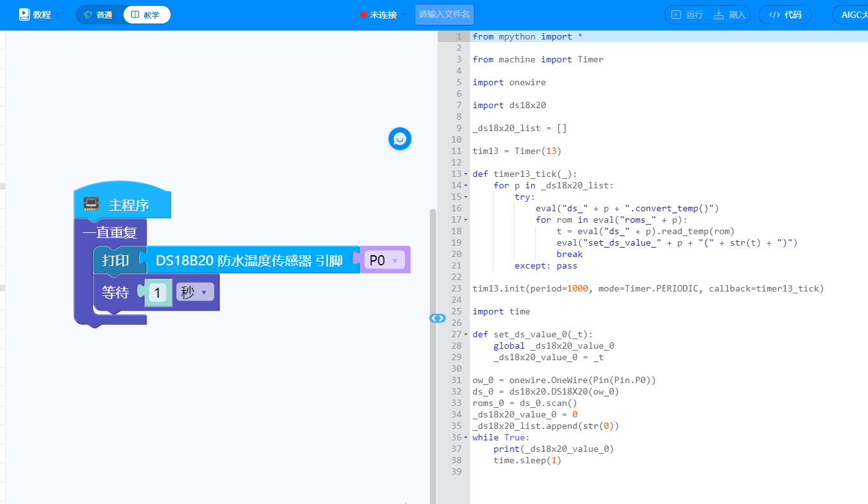Viewport: 868px width, 504px height.
Task: Open the 秒 time unit dropdown
Action: click(195, 292)
